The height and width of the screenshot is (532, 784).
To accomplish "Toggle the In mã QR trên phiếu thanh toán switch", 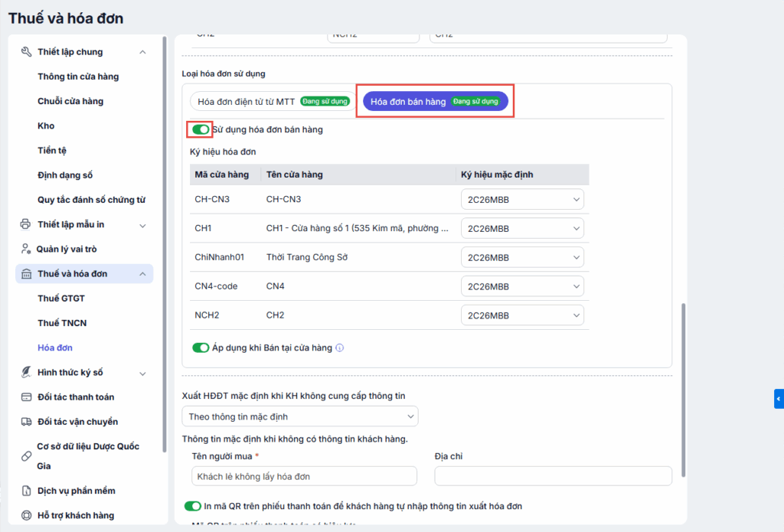I will [193, 506].
